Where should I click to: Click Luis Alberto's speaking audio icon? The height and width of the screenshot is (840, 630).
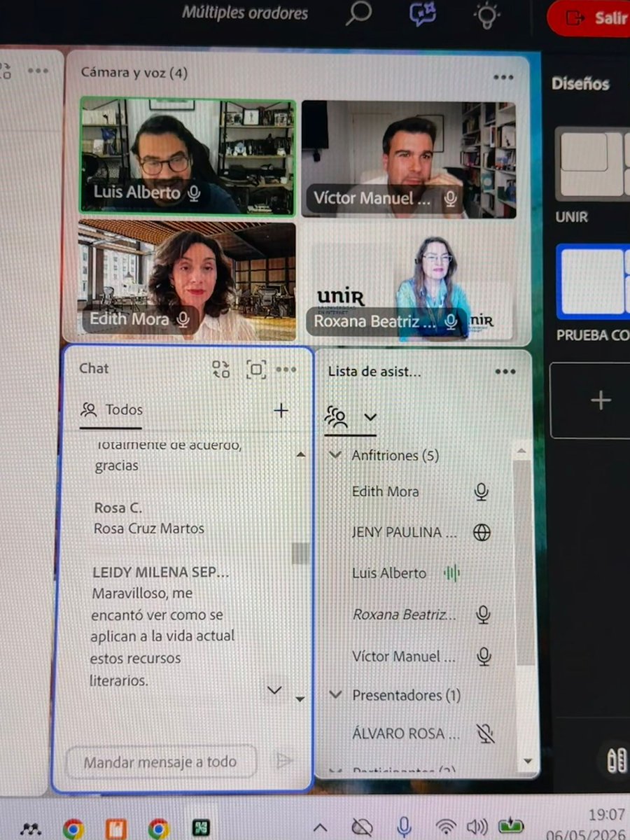point(452,574)
